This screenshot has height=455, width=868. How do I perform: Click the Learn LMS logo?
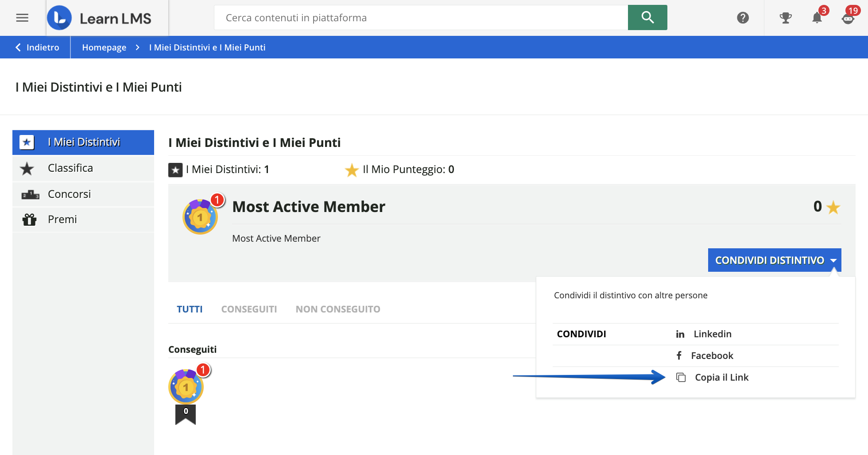click(100, 18)
